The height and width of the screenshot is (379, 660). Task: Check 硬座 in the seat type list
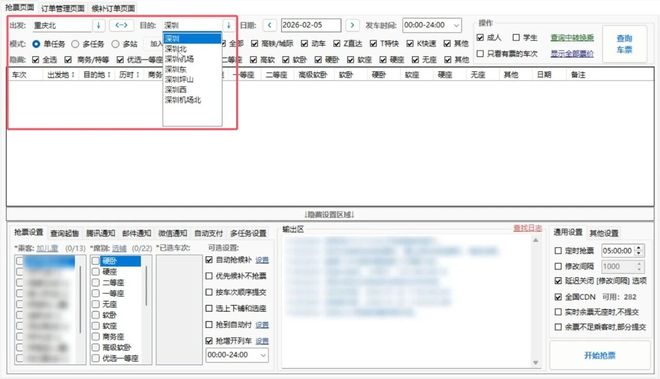click(96, 272)
